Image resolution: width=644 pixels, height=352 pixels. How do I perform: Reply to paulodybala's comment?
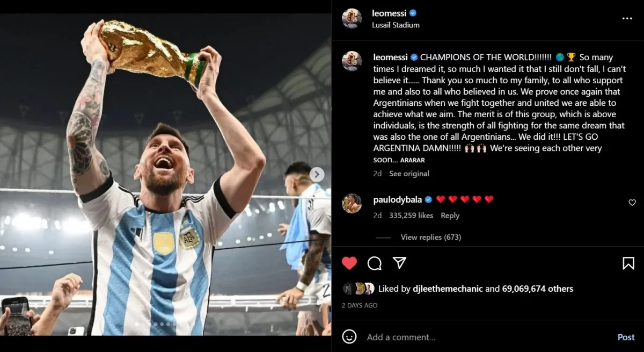pyautogui.click(x=450, y=215)
